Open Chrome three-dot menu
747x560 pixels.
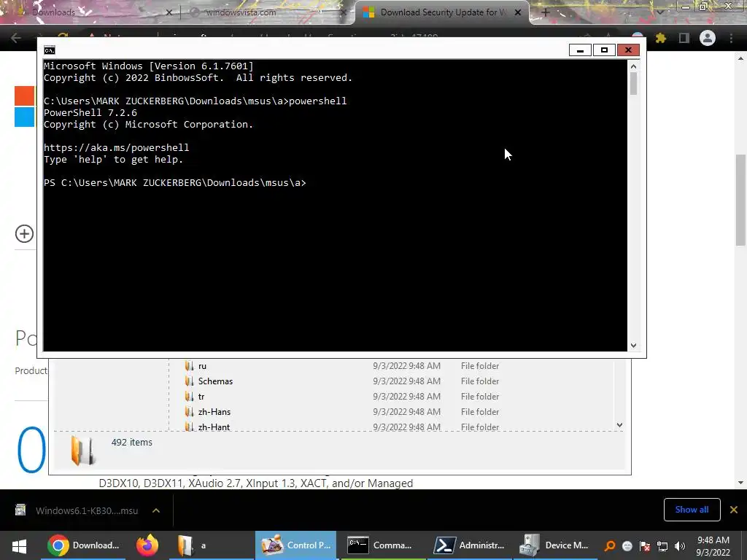tap(731, 38)
